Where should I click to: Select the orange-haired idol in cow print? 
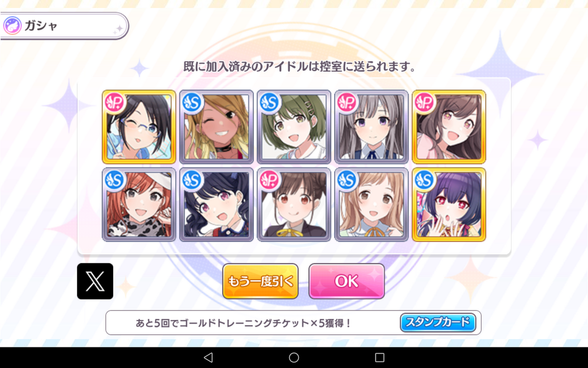click(x=139, y=205)
